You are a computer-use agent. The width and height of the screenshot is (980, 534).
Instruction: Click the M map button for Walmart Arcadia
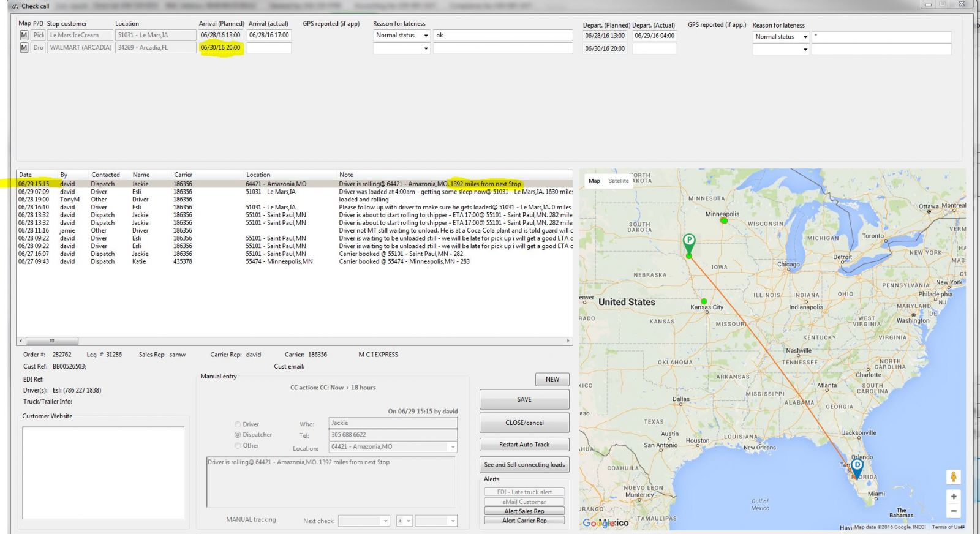pyautogui.click(x=24, y=48)
